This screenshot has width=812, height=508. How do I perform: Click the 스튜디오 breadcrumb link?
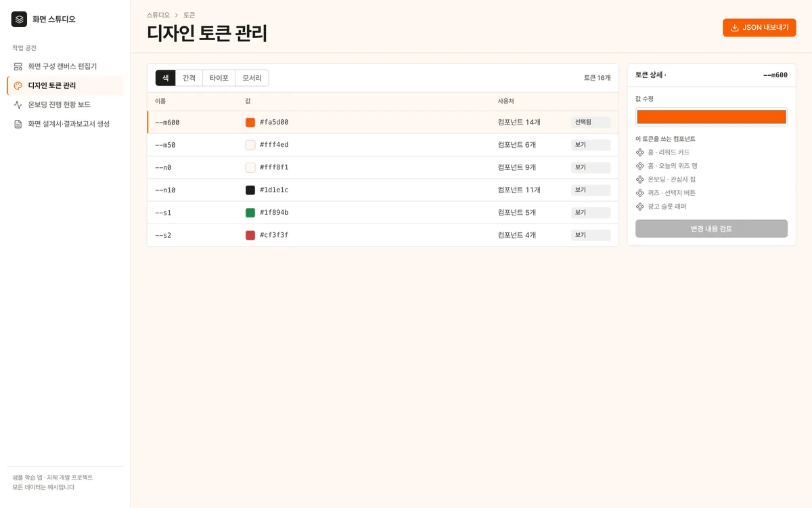(158, 15)
